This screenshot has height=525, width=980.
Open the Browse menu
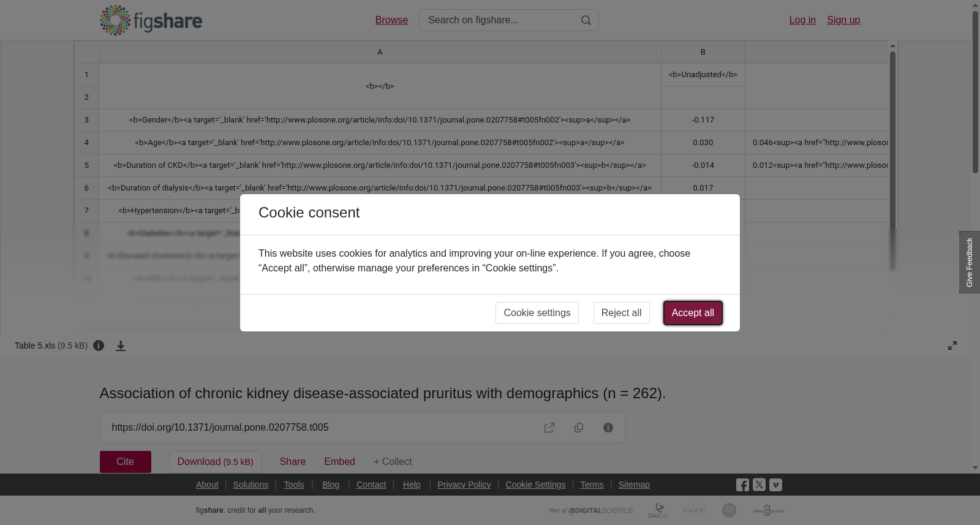tap(391, 20)
